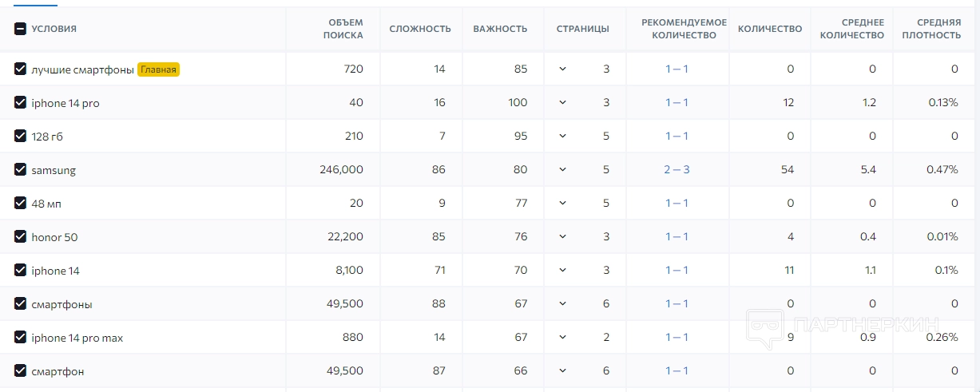Toggle the select-all checkbox beside УСЛОВИЯ

(x=21, y=29)
